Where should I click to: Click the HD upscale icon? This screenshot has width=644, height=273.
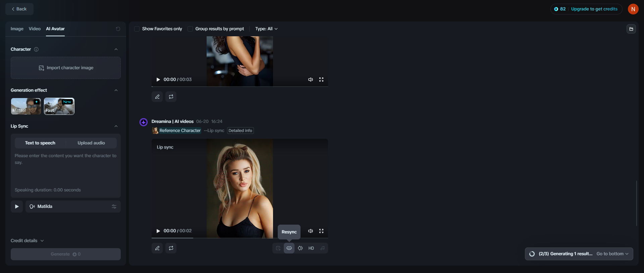click(311, 248)
